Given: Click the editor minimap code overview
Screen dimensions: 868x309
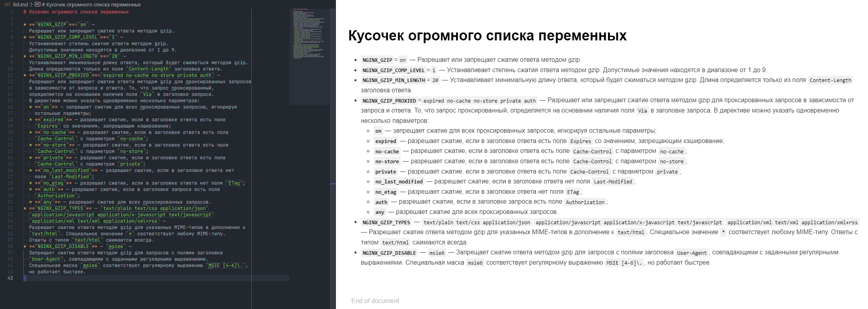Looking at the screenshot, I should pos(309,34).
